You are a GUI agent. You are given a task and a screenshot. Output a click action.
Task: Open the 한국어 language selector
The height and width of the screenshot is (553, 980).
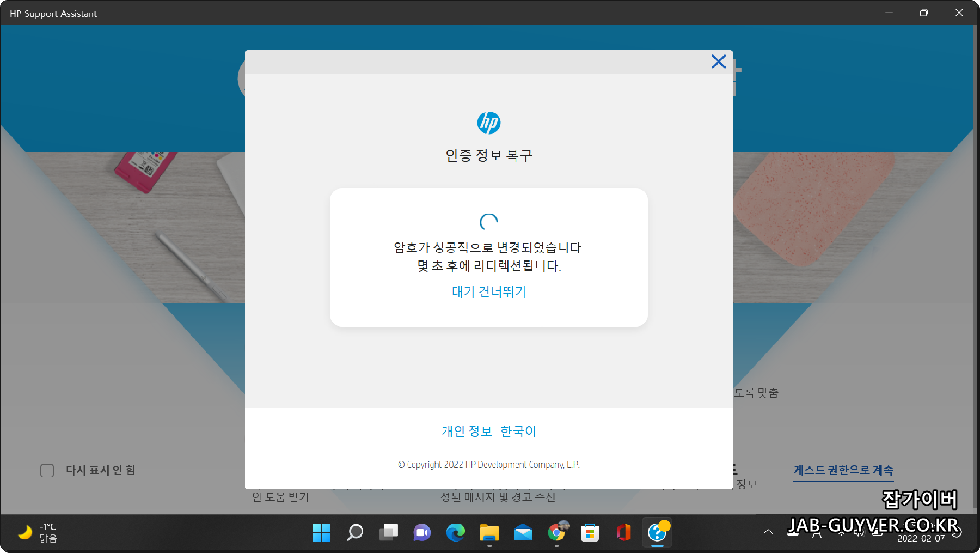point(518,431)
